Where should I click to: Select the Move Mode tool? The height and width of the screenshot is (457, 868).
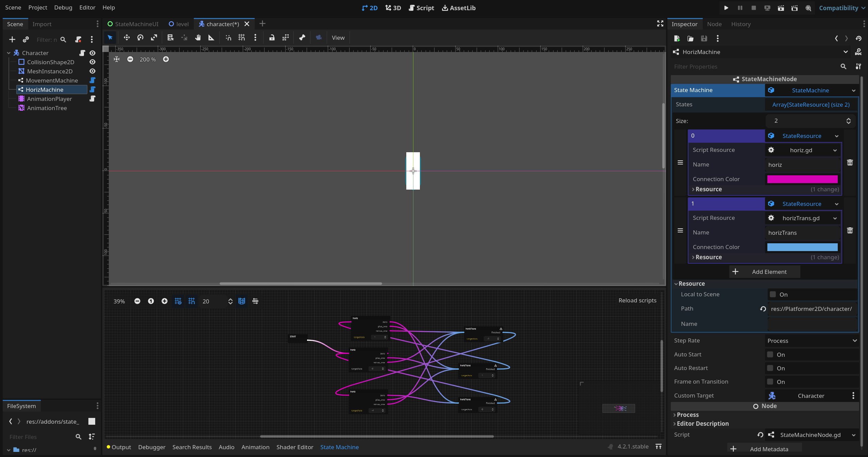click(x=126, y=38)
